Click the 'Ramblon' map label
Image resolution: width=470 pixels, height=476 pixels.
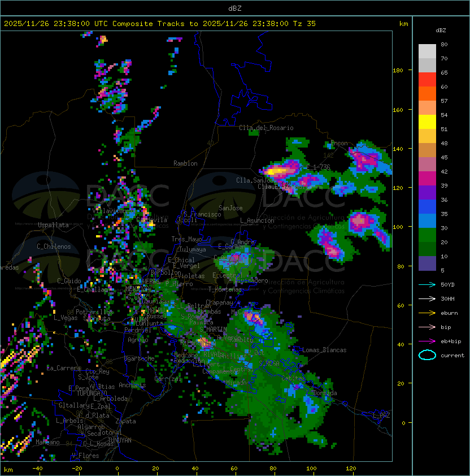click(185, 163)
